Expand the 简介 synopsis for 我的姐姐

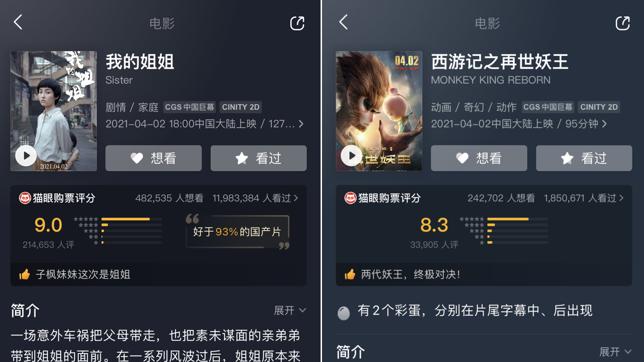click(x=290, y=310)
